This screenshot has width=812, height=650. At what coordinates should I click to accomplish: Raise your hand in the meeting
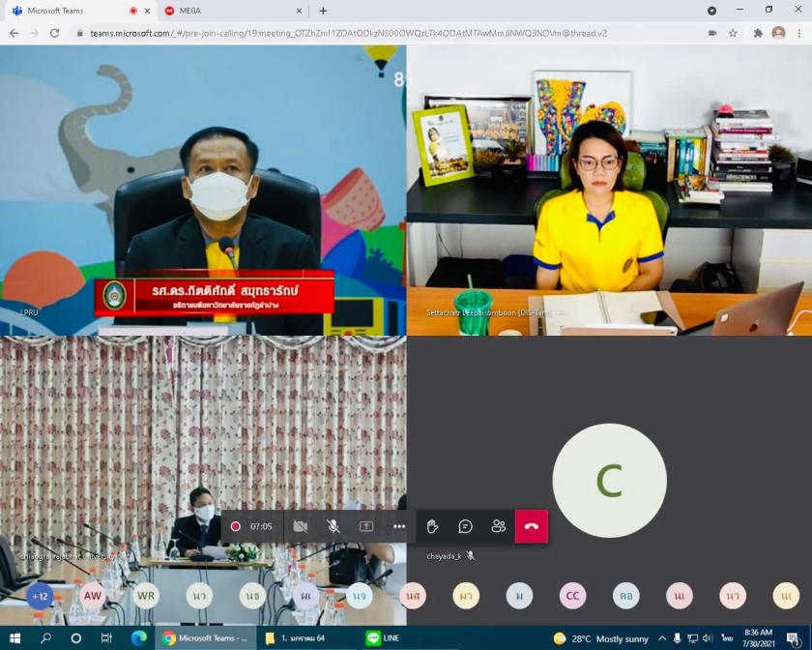click(432, 526)
